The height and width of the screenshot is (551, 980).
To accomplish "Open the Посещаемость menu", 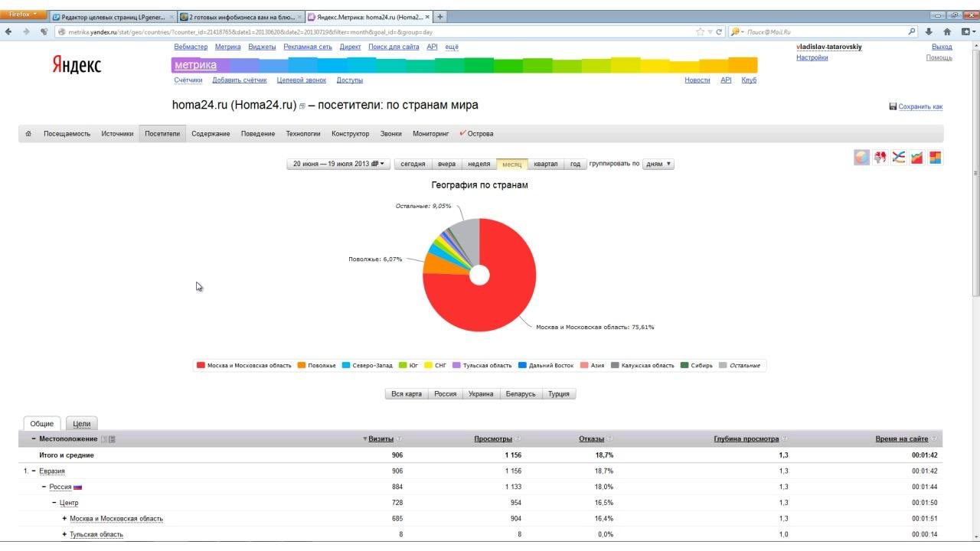I will click(x=67, y=133).
